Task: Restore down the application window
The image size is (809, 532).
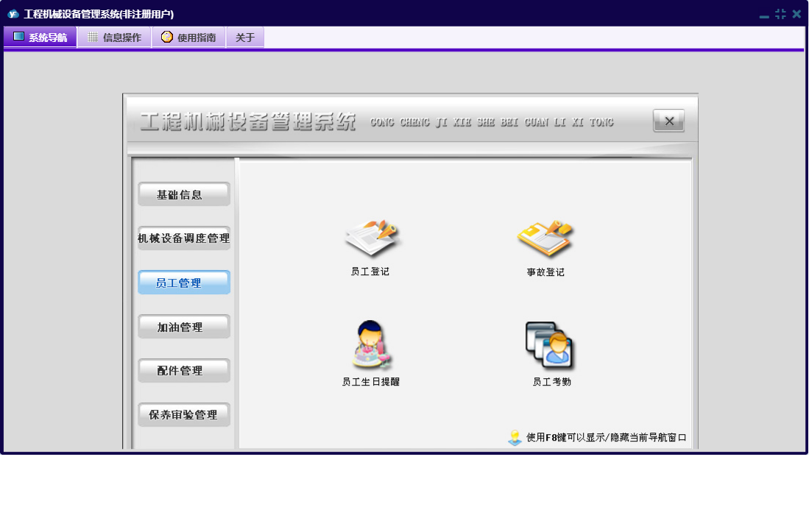Action: pyautogui.click(x=780, y=14)
